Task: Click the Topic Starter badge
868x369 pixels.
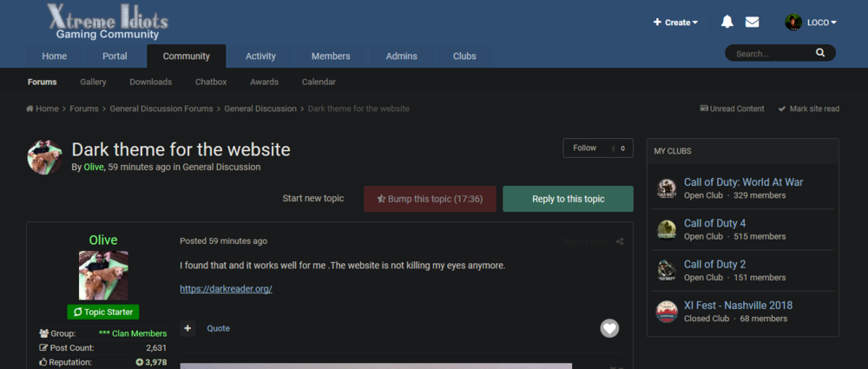Action: [x=103, y=312]
